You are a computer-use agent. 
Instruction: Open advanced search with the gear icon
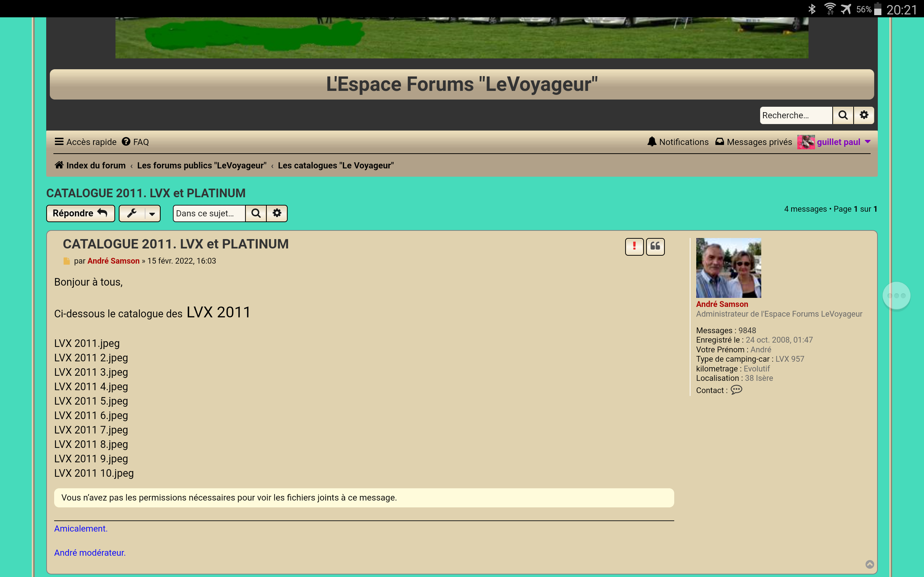(864, 115)
